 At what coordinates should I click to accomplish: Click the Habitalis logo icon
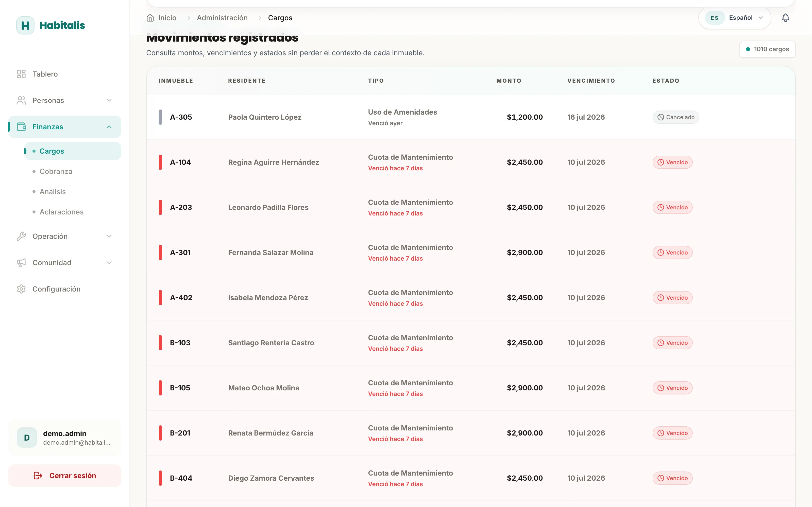pyautogui.click(x=25, y=25)
